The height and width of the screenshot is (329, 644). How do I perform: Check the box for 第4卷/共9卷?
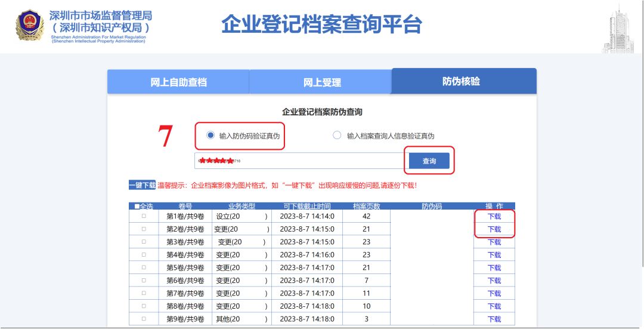tap(144, 254)
